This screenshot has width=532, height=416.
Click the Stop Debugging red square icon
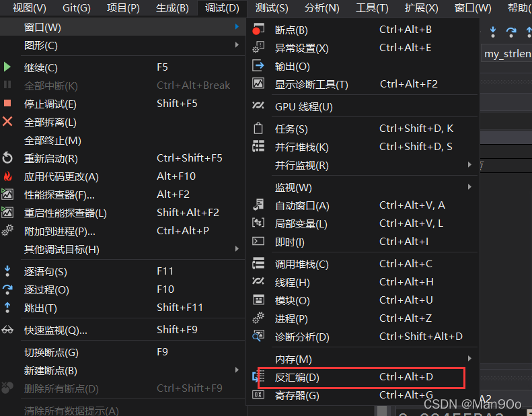coord(7,103)
